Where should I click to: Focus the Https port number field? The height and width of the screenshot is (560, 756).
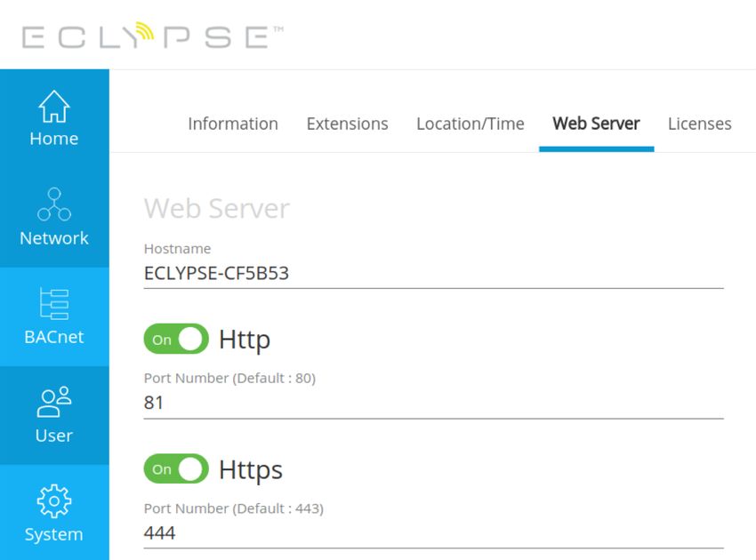click(x=433, y=533)
